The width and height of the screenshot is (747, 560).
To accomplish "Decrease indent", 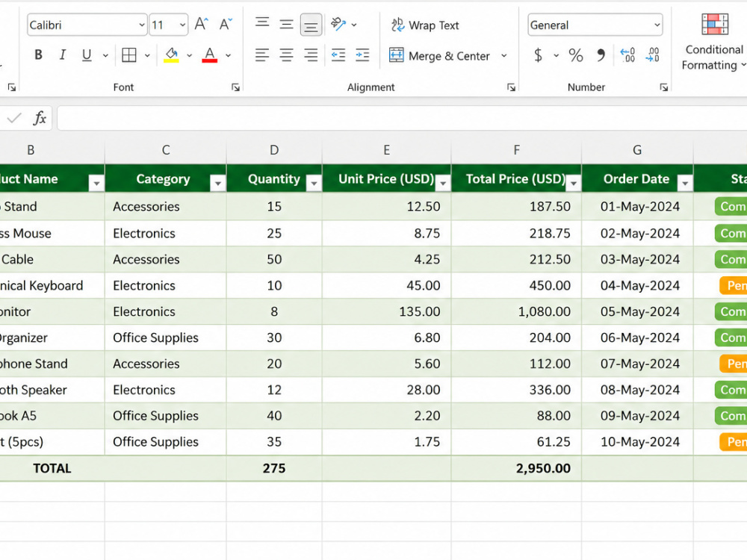I will pos(338,55).
